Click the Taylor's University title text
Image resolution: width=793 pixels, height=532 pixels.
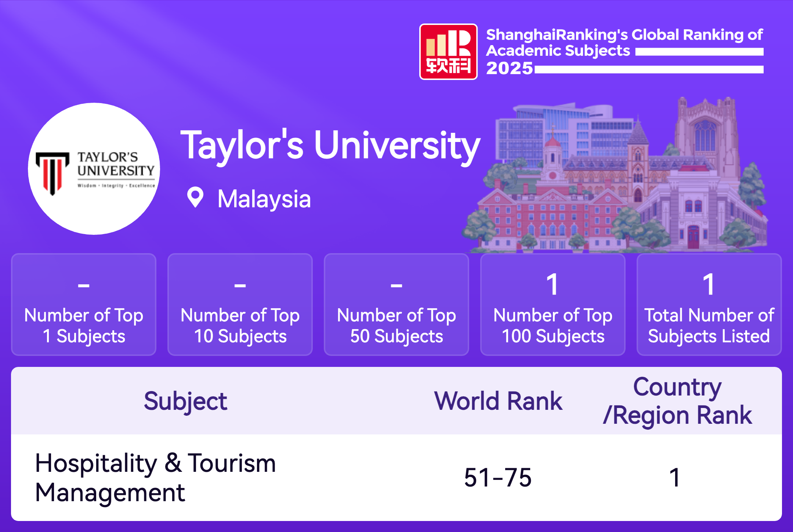(330, 146)
